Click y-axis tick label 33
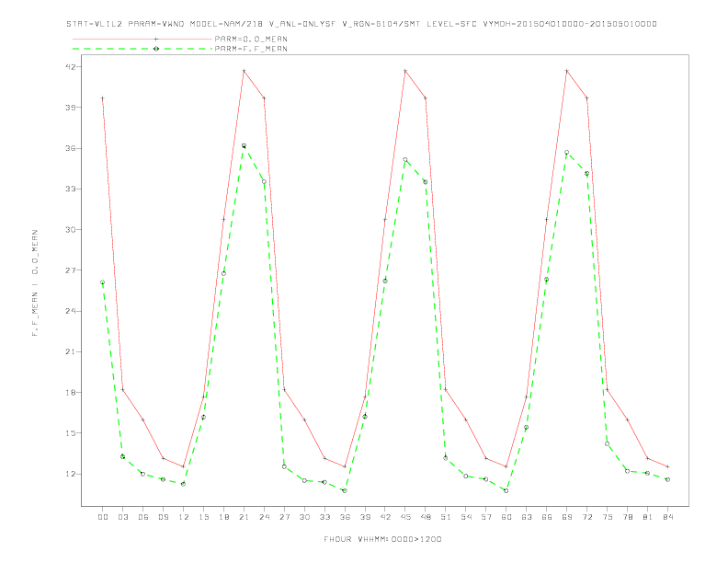This screenshot has width=728, height=563. click(x=71, y=190)
